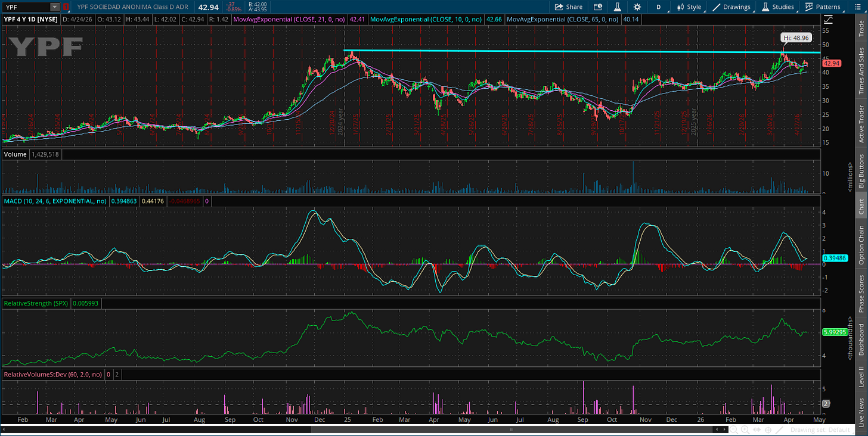Click the scroll-right arrow on time scrollbar
This screenshot has width=868, height=436.
pos(724,429)
